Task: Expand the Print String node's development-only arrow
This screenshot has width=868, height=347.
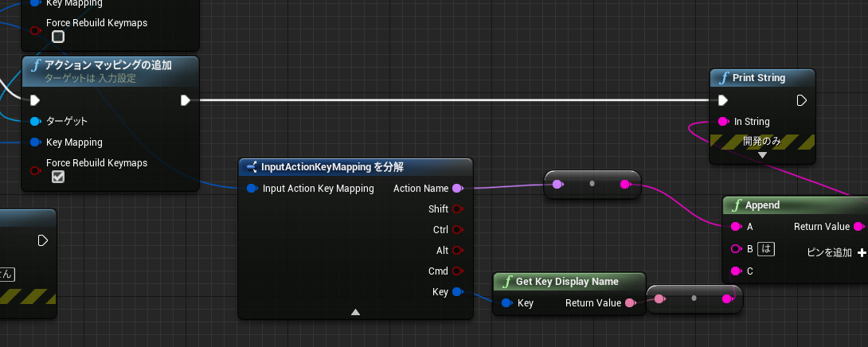Action: (762, 155)
